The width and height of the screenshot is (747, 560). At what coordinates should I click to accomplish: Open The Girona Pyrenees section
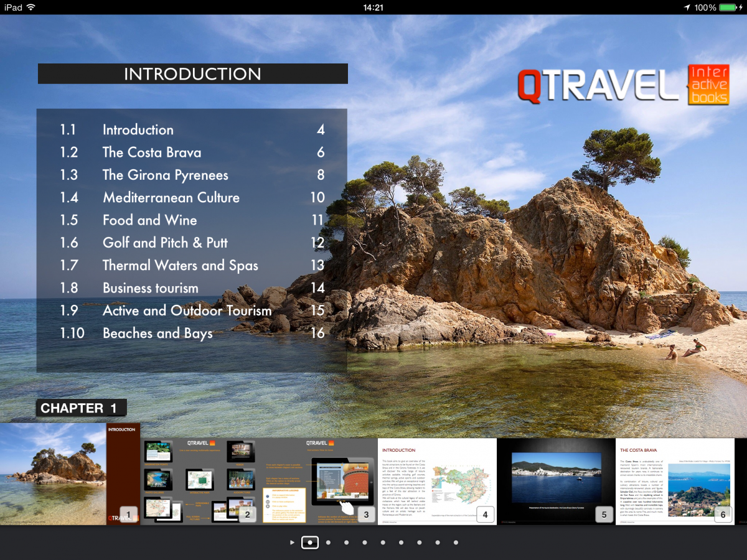[192, 175]
